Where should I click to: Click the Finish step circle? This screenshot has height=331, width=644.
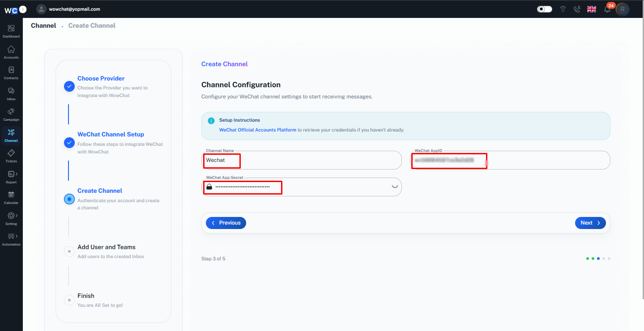(x=69, y=300)
